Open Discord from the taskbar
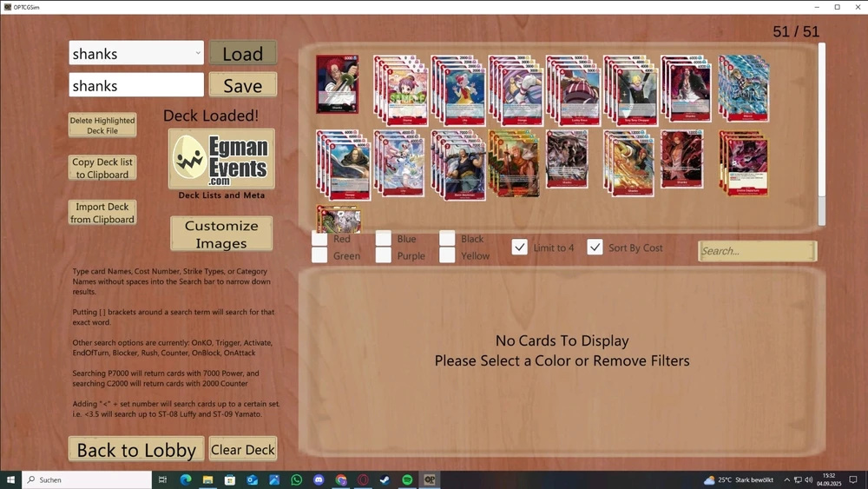 pos(319,479)
